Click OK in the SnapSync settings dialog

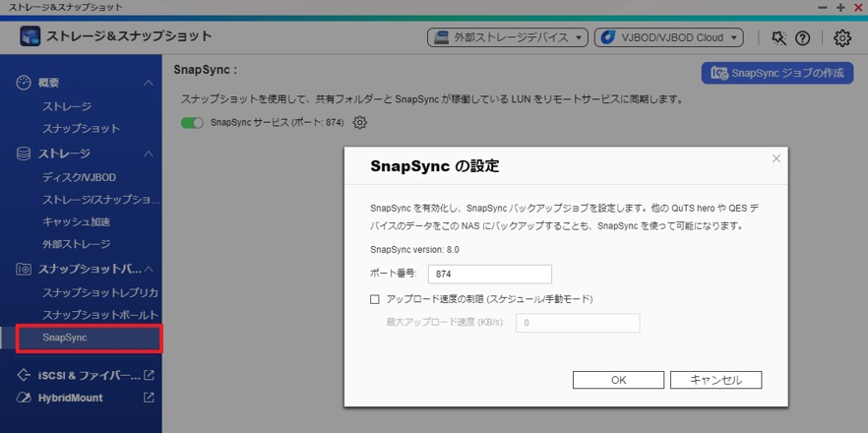tap(618, 380)
